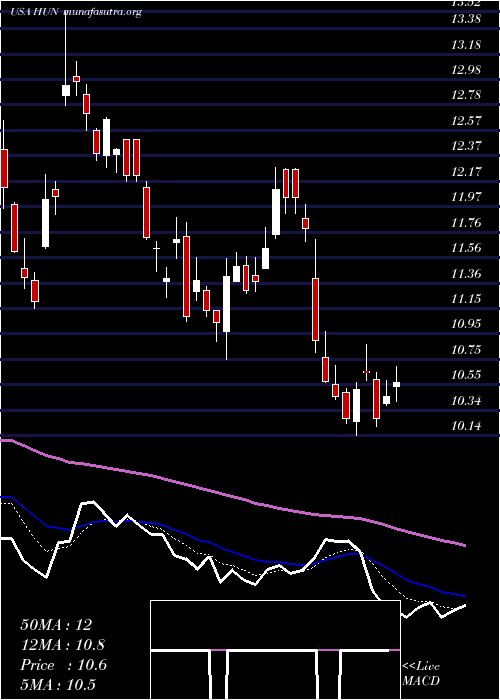Image resolution: width=500 pixels, height=700 pixels.
Task: Click the 10.14 price axis label
Action: (466, 426)
